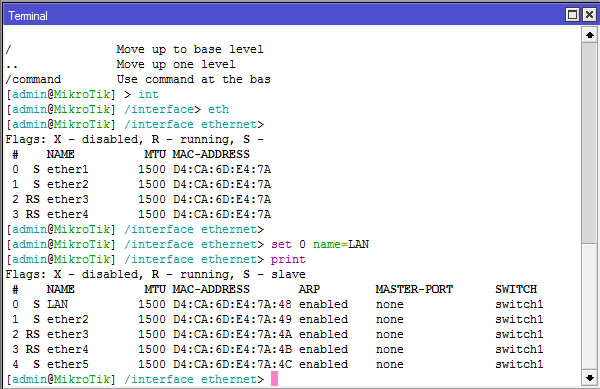Click 'none' in the ether5 row
600x389 pixels.
coord(390,364)
